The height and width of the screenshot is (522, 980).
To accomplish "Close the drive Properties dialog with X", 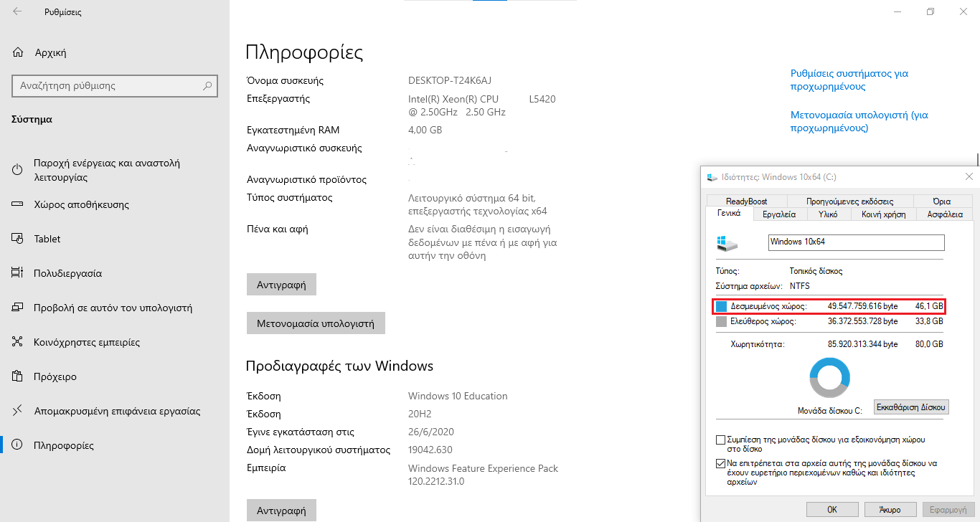I will (969, 176).
